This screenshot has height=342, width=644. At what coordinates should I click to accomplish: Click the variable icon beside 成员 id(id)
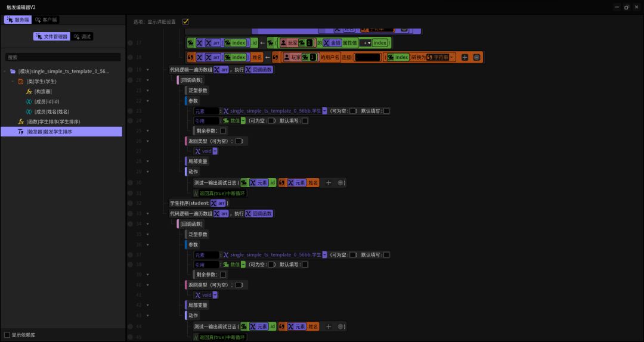(x=29, y=102)
